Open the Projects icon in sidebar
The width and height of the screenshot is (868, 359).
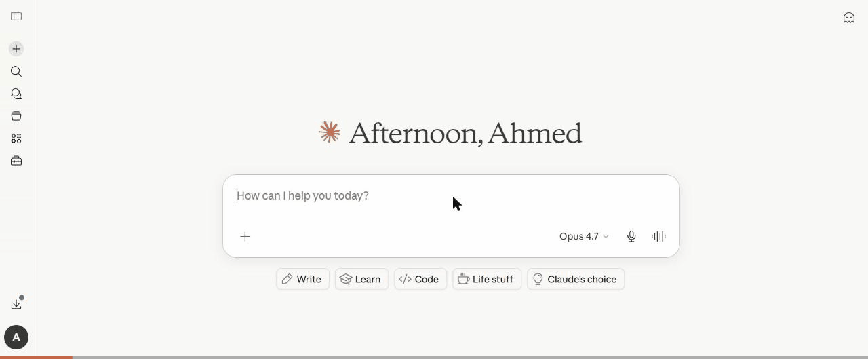pyautogui.click(x=16, y=116)
